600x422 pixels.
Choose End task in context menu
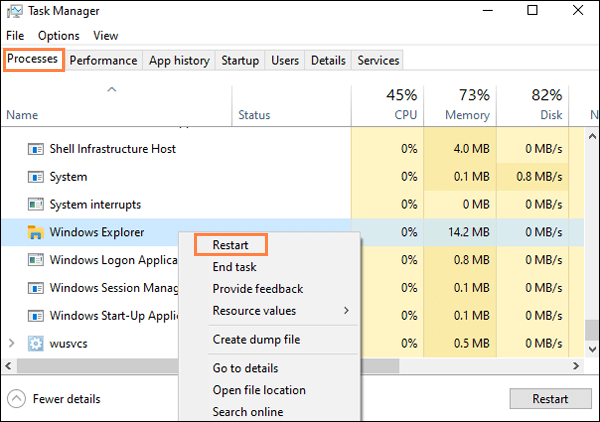pos(234,267)
